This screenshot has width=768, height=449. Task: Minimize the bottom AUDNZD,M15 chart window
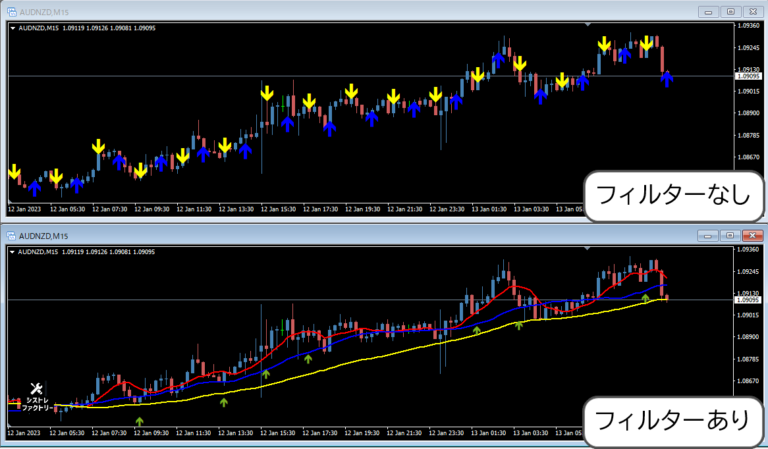click(x=710, y=236)
